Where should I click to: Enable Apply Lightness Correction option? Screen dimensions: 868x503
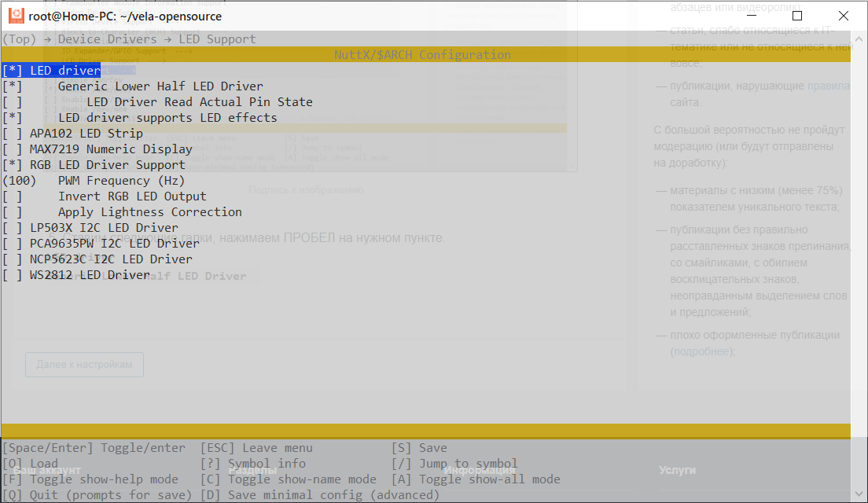click(12, 212)
